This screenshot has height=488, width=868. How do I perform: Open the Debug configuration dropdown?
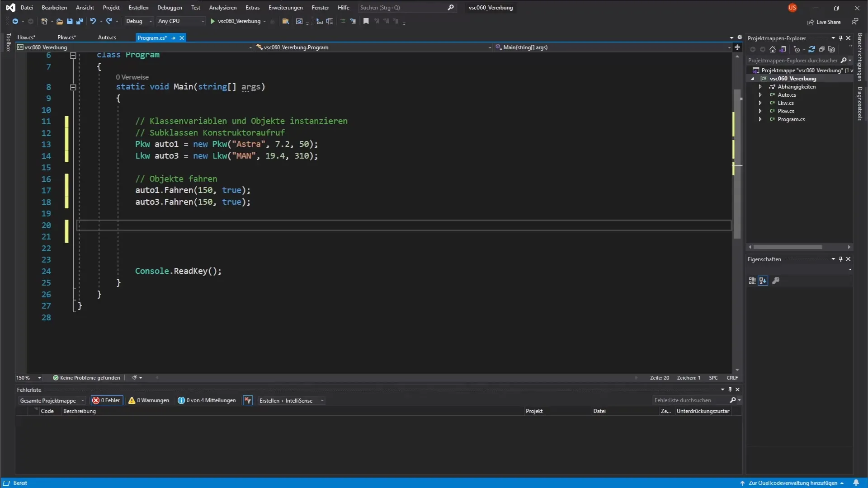[139, 21]
